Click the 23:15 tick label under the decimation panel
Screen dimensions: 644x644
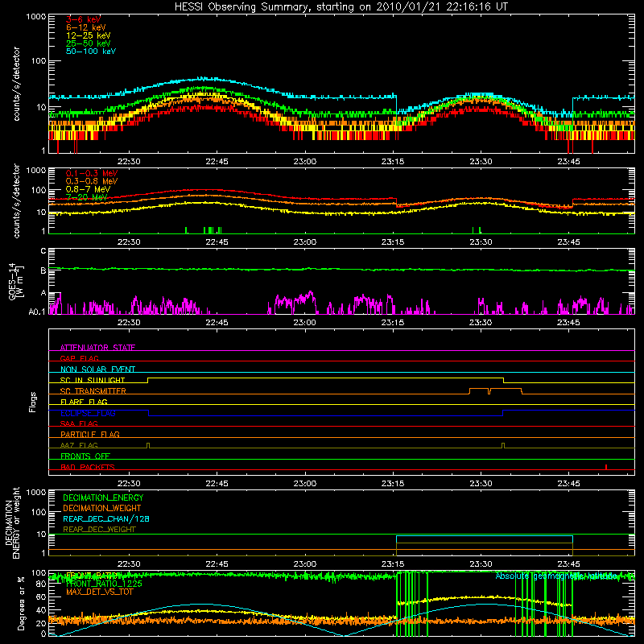tap(393, 564)
